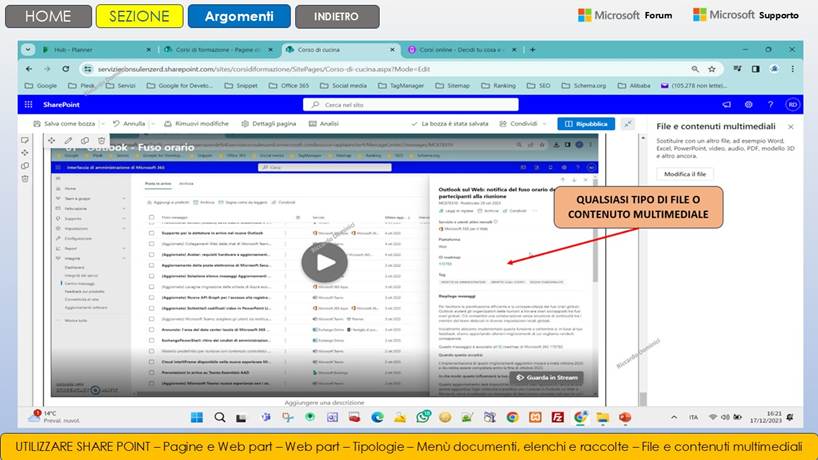
Task: Open Analisi in the command bar
Action: tap(324, 124)
